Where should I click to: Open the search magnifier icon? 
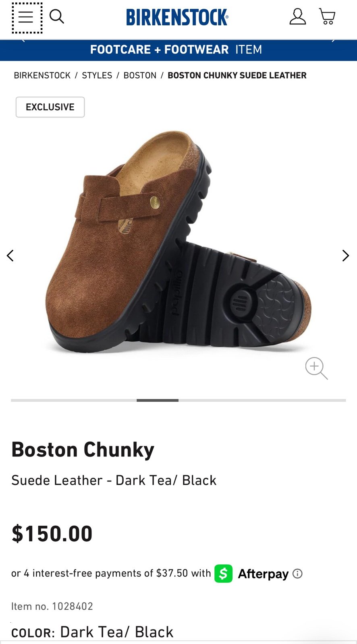point(57,17)
